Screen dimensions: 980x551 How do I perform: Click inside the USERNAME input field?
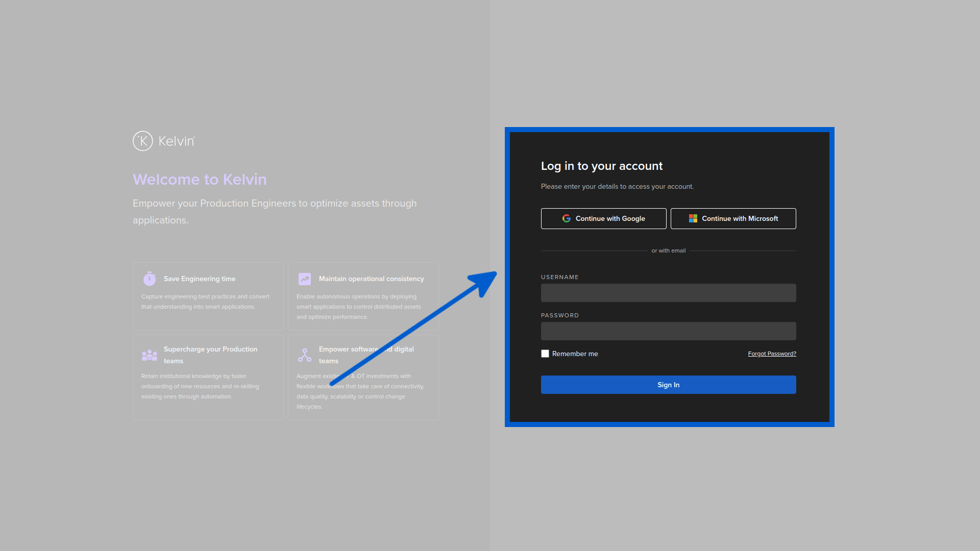click(669, 293)
